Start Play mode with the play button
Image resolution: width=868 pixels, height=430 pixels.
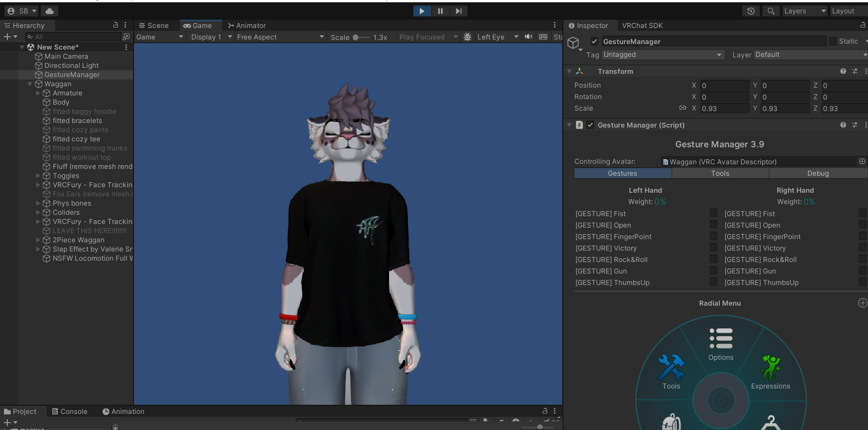[422, 11]
